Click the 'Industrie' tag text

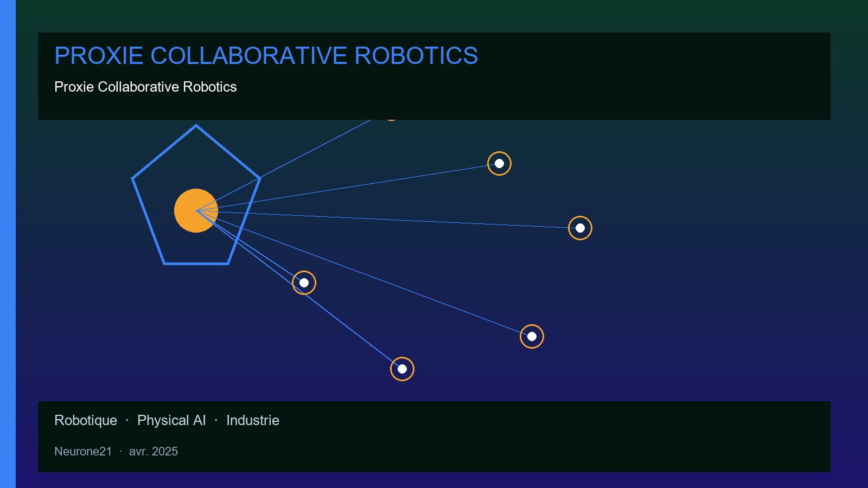(253, 420)
